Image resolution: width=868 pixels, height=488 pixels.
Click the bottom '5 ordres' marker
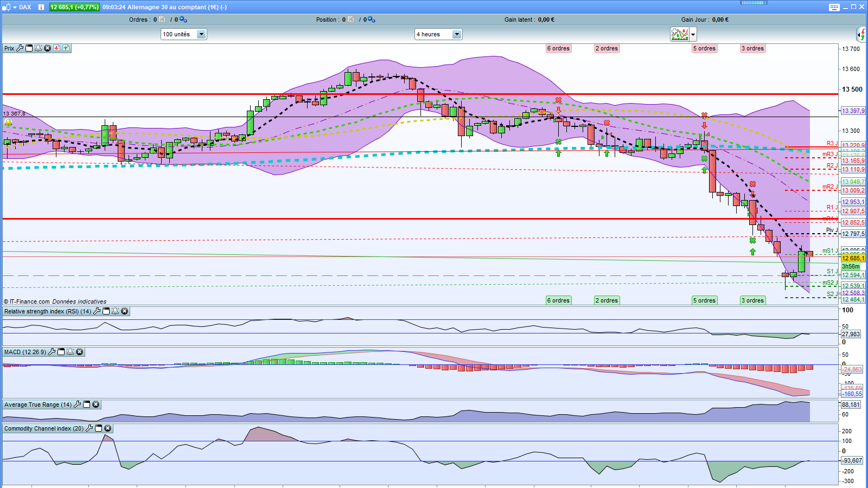click(x=704, y=300)
